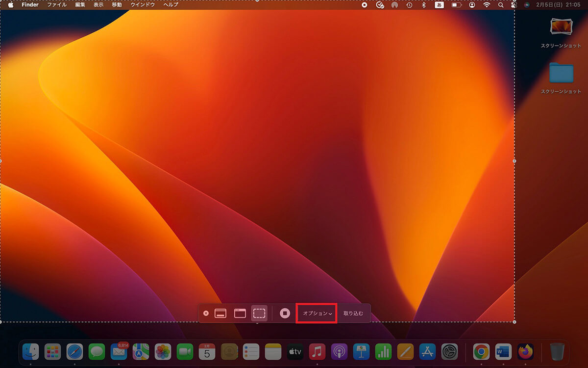Open the 編集 menu

pyautogui.click(x=80, y=5)
